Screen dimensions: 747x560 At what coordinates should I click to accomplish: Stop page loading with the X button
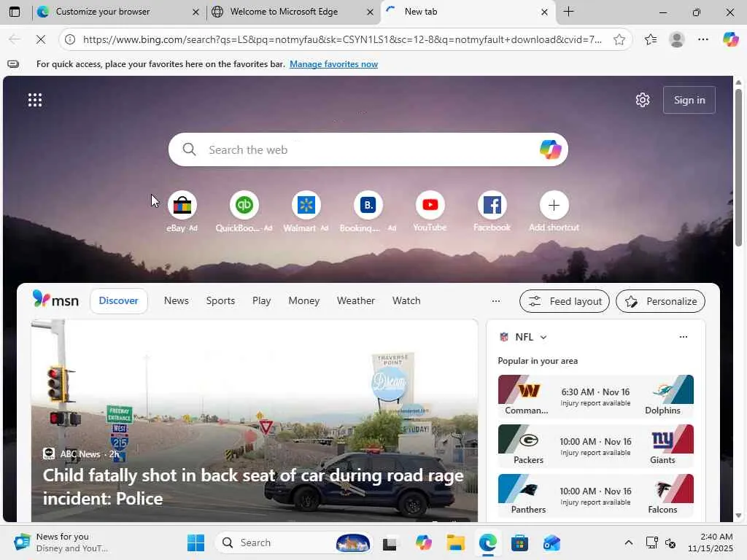click(41, 39)
